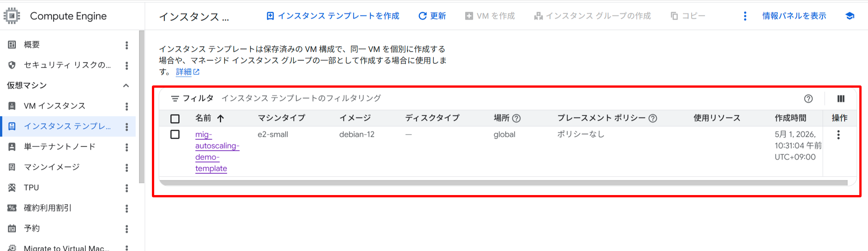The width and height of the screenshot is (868, 251).
Task: Click the 確約利用割引 percent icon
Action: (12, 208)
